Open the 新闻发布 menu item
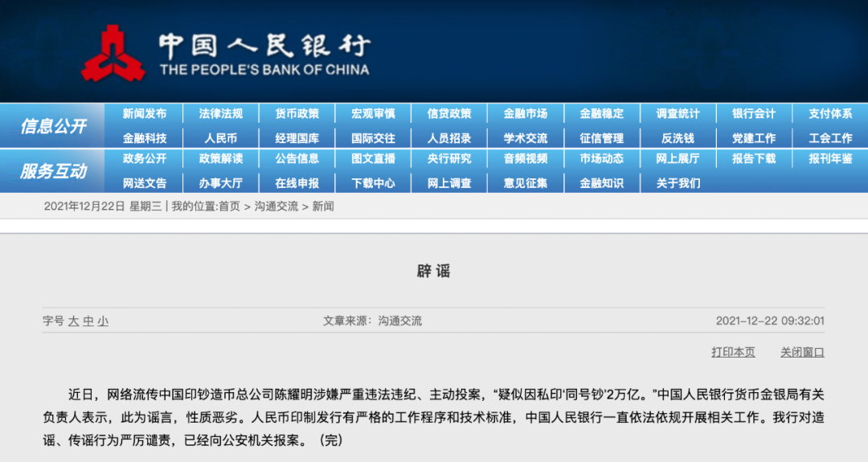This screenshot has height=462, width=868. tap(145, 114)
